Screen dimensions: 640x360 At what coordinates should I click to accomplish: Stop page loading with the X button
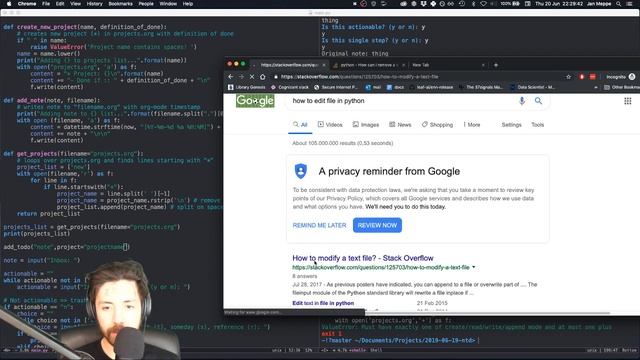tap(252, 77)
